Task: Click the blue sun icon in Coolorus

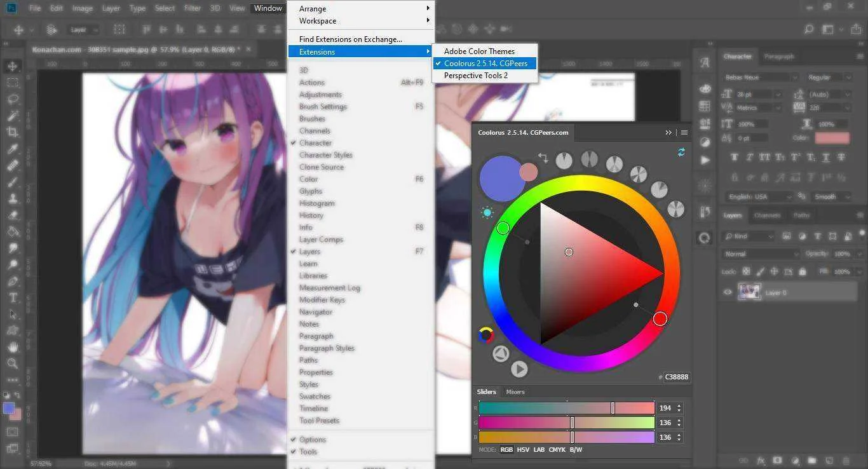Action: click(x=487, y=212)
